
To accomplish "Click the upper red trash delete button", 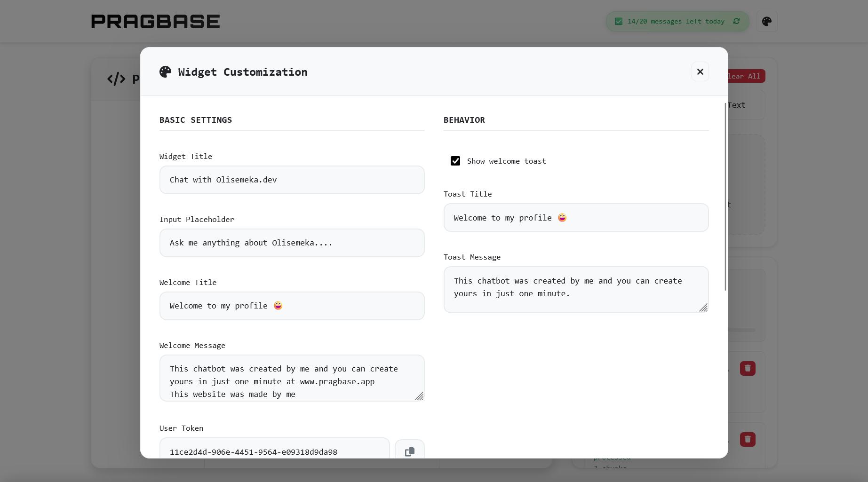I will (748, 368).
